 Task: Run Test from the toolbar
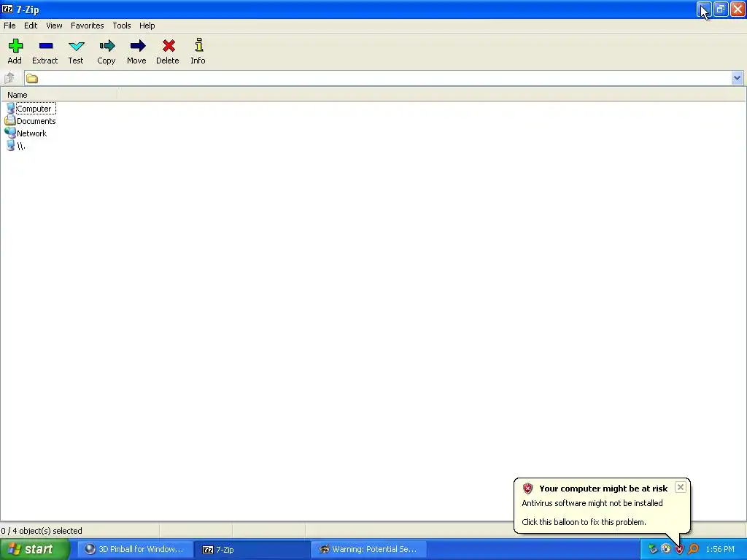pyautogui.click(x=76, y=46)
